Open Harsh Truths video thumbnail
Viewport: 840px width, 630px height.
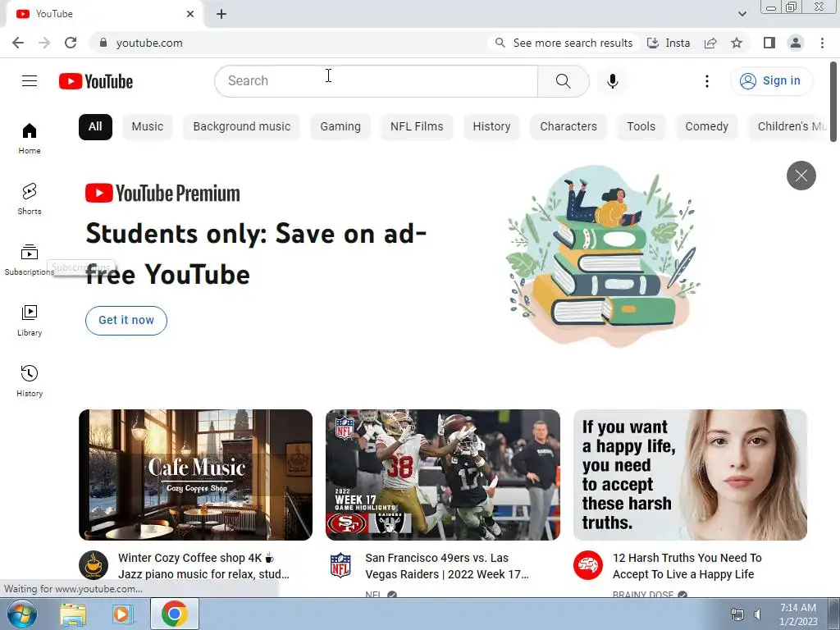click(690, 475)
